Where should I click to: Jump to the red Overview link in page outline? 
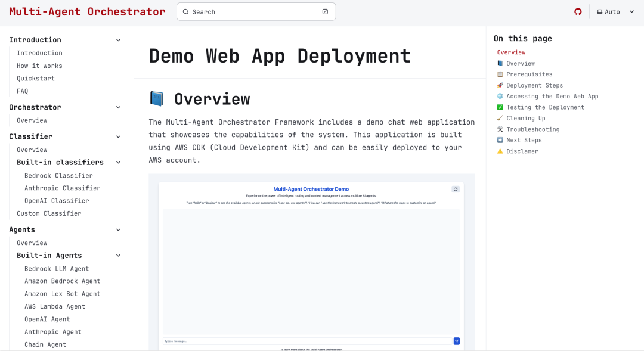pos(512,52)
